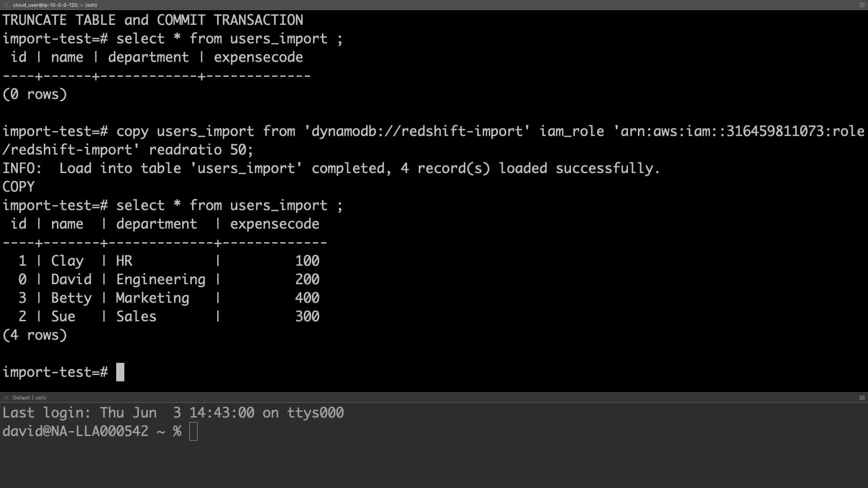Click the name Clay in the results
Image resolution: width=868 pixels, height=488 pixels.
(x=67, y=261)
